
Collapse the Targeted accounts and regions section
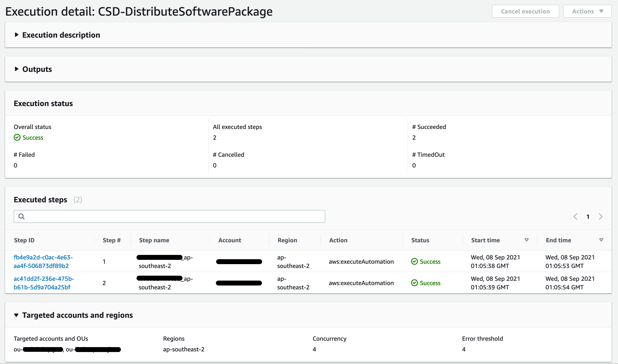16,315
